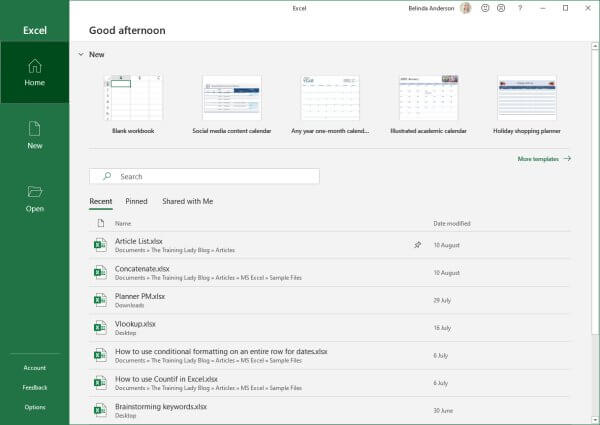Click the scrollbar up arrow on the right
This screenshot has width=600, height=425.
(595, 46)
